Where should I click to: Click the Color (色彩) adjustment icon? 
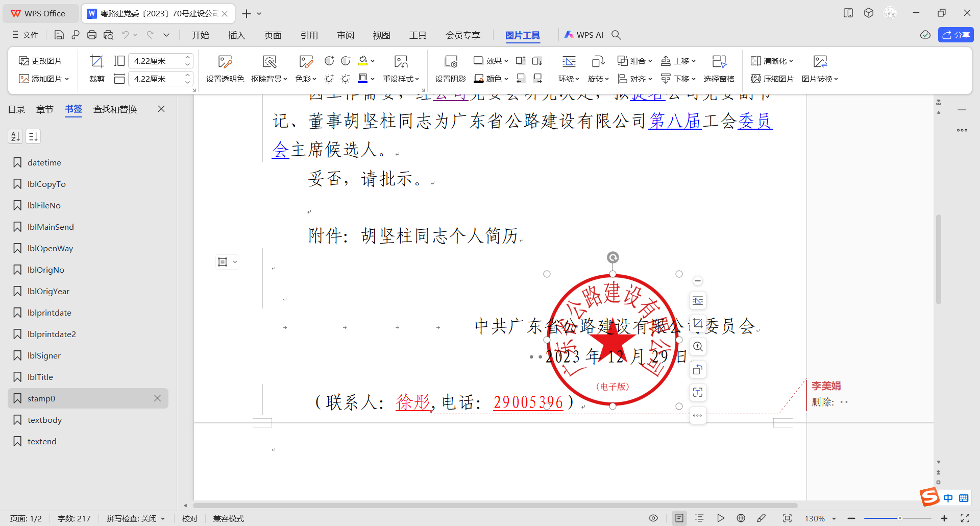pos(306,62)
